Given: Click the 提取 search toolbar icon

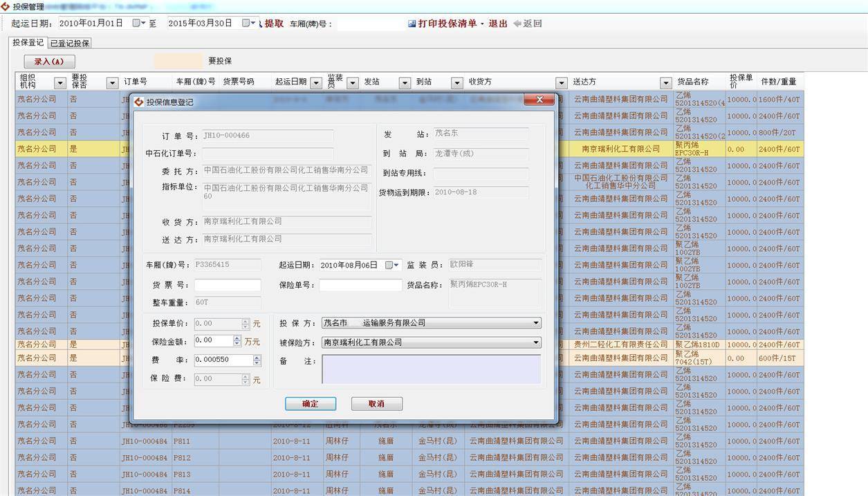Looking at the screenshot, I should 261,24.
